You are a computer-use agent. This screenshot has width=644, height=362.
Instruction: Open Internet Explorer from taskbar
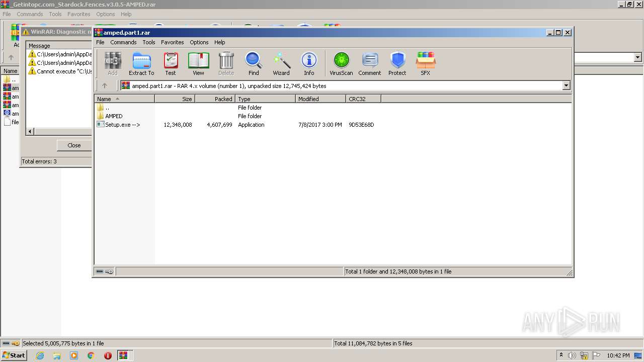pyautogui.click(x=40, y=355)
